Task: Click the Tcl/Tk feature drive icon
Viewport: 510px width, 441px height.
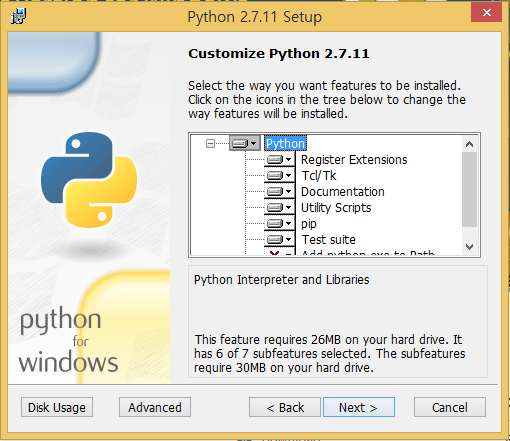Action: tap(279, 176)
